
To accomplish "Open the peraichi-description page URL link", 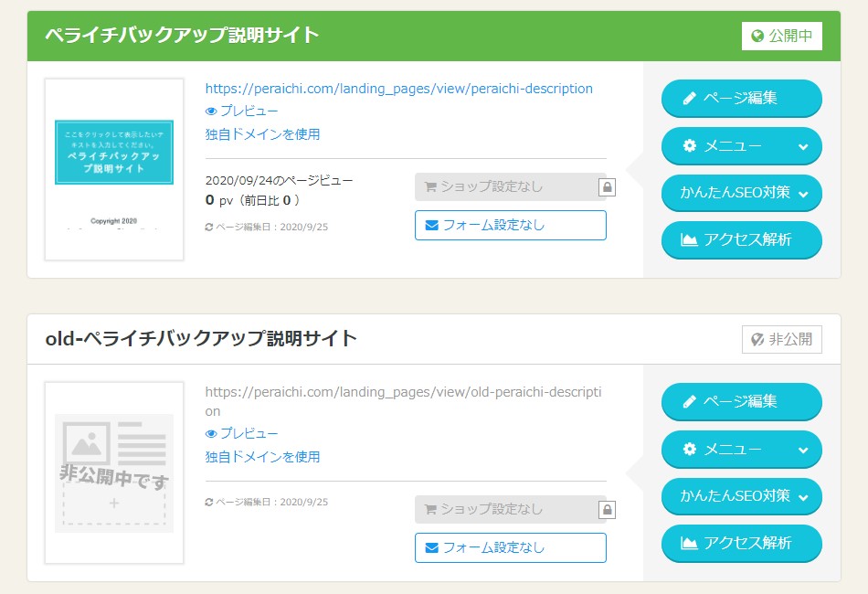I will (398, 89).
